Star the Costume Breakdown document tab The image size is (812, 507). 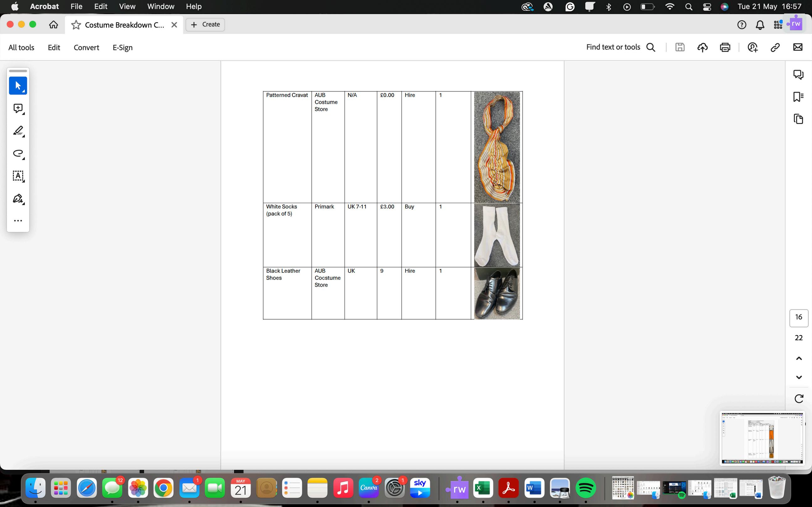tap(76, 25)
